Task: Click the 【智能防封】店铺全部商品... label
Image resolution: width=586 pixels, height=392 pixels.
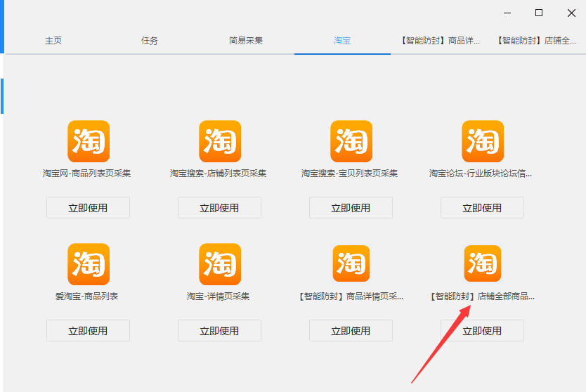Action: 482,296
